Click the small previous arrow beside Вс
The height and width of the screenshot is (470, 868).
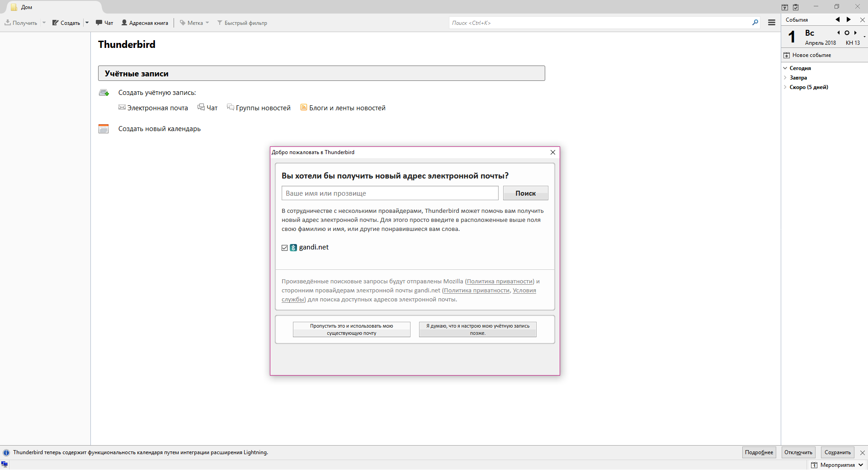839,33
